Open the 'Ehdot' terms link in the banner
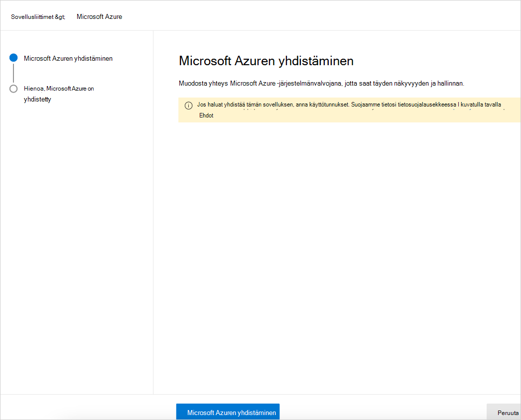 [206, 115]
